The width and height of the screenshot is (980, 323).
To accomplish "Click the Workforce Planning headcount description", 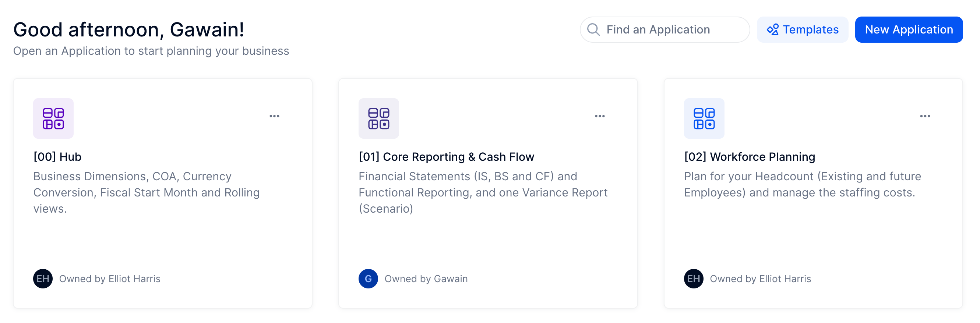I will pyautogui.click(x=802, y=184).
